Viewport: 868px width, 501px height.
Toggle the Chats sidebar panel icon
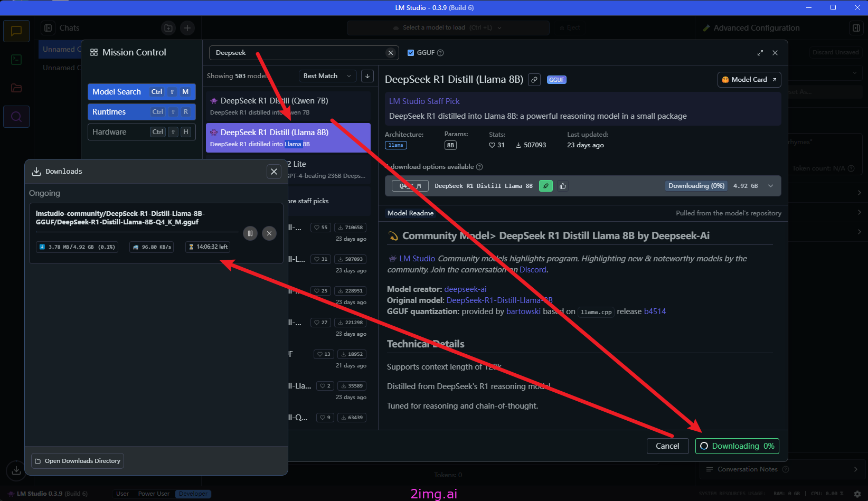pyautogui.click(x=48, y=28)
